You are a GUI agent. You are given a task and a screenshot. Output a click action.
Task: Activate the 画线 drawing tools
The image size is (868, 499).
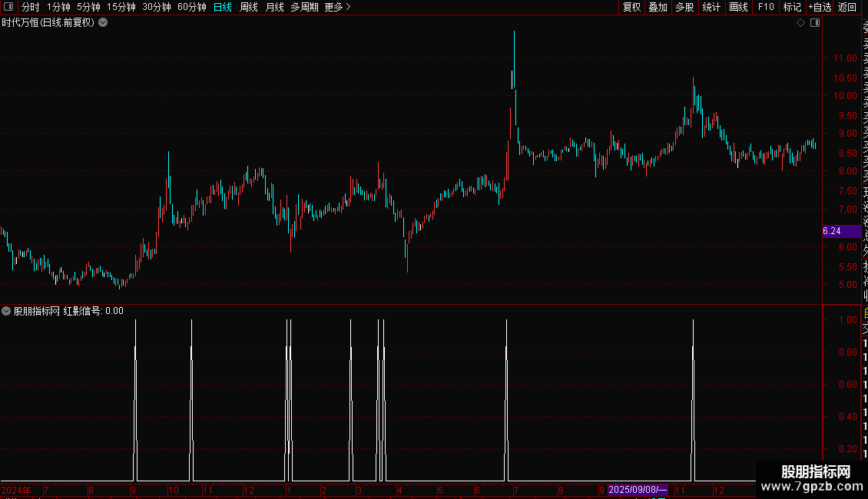(x=738, y=7)
